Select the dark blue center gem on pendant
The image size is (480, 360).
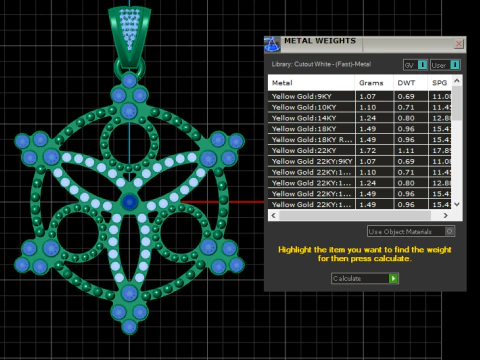tap(130, 201)
